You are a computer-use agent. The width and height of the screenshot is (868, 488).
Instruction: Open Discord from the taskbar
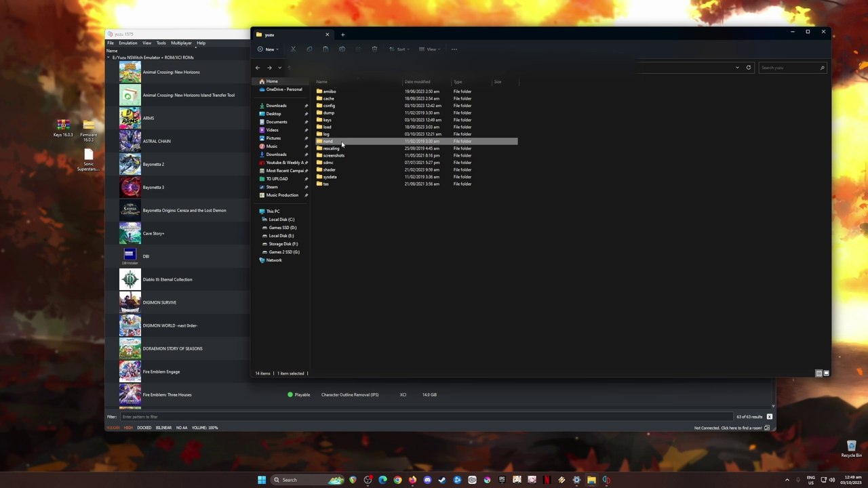427,480
